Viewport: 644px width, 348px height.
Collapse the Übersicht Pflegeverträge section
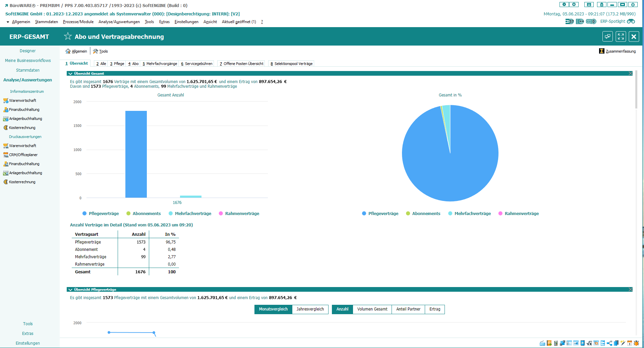point(70,290)
